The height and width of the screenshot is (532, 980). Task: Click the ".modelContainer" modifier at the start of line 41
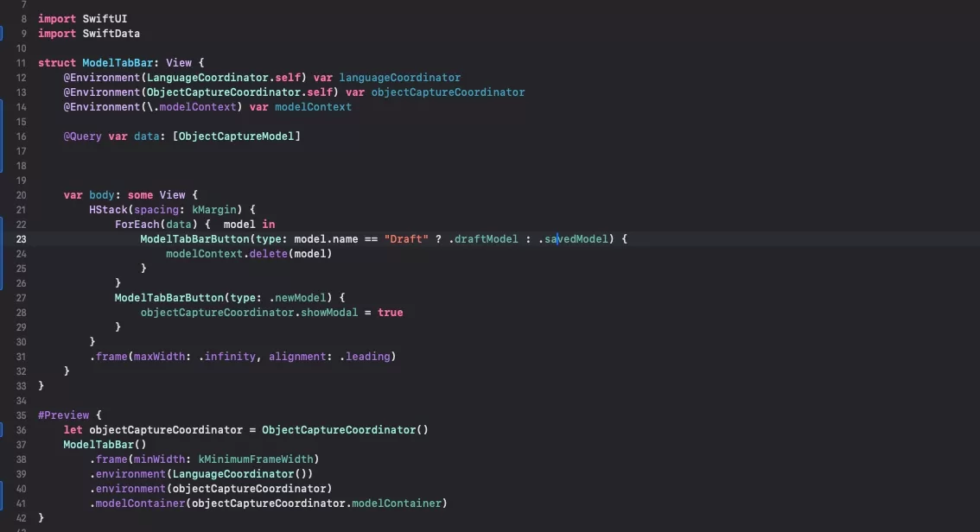tap(137, 503)
